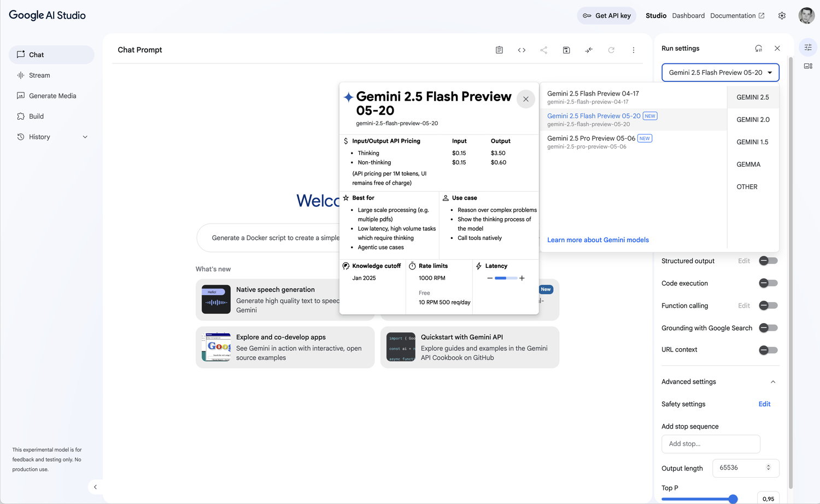
Task: Click the Output length stepper arrows
Action: pos(768,468)
